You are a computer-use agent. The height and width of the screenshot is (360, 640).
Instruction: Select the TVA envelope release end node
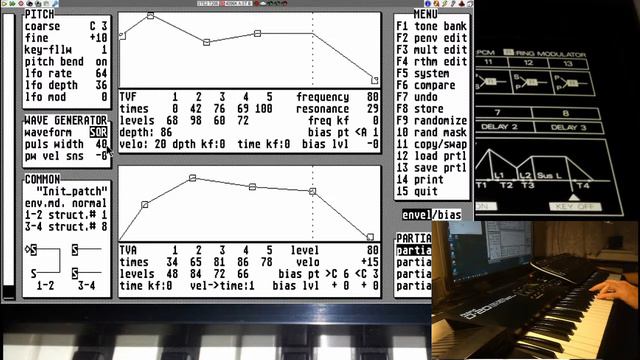tap(370, 237)
